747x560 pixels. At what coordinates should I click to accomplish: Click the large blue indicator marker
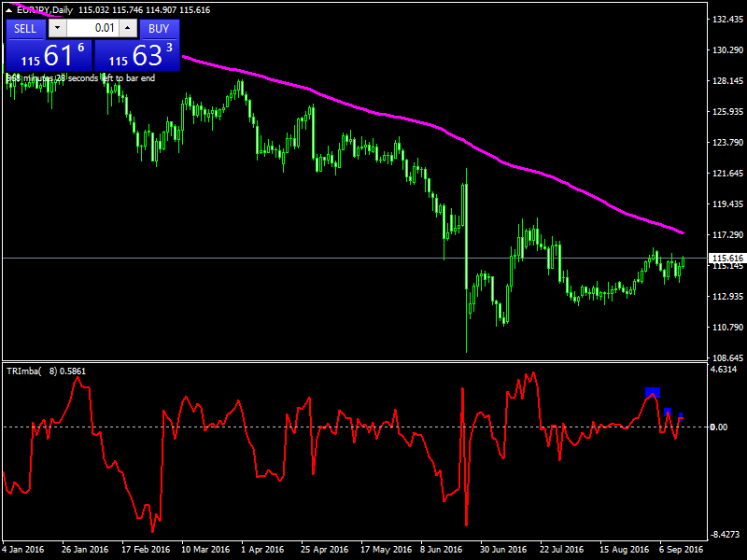[653, 393]
